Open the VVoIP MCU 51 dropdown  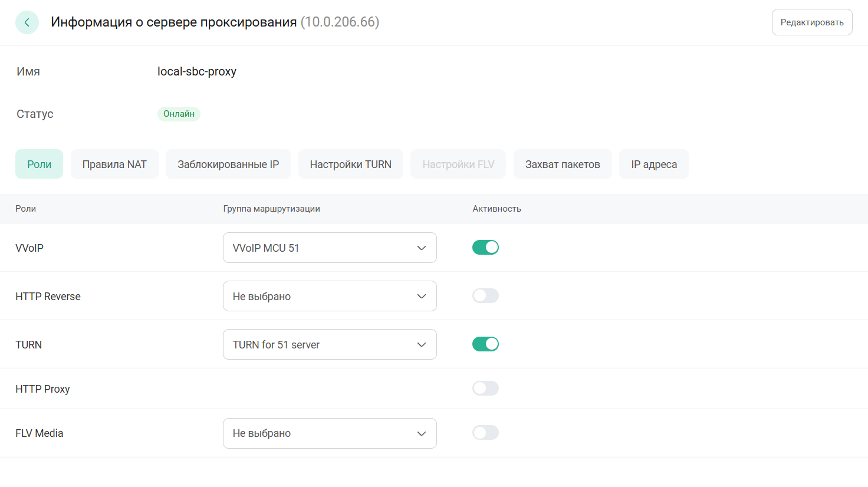pyautogui.click(x=330, y=248)
